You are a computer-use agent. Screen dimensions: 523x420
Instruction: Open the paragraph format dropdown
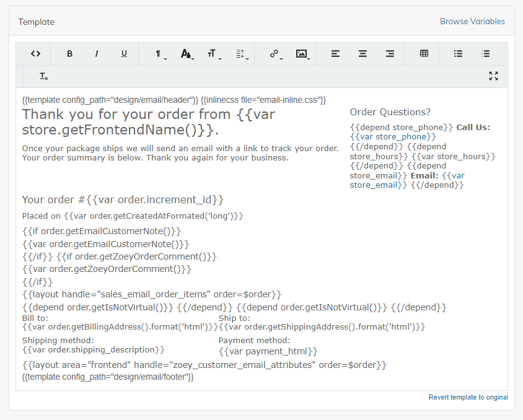pyautogui.click(x=160, y=53)
